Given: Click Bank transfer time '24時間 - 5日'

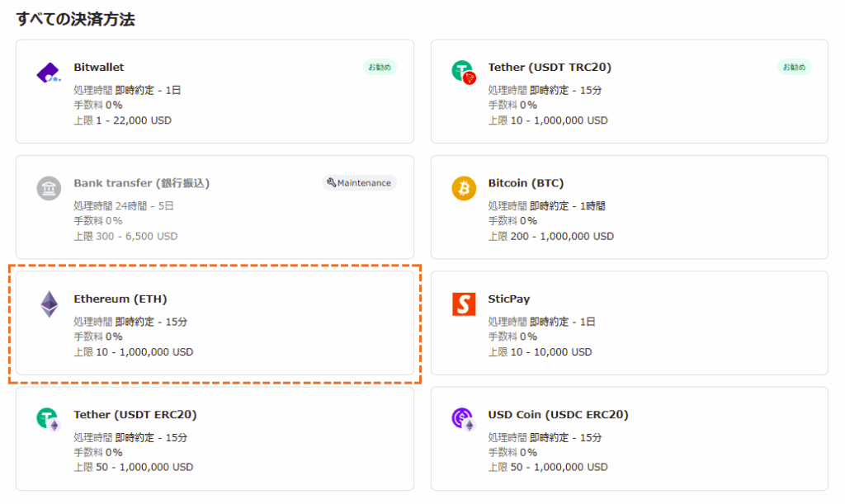Looking at the screenshot, I should coord(144,205).
